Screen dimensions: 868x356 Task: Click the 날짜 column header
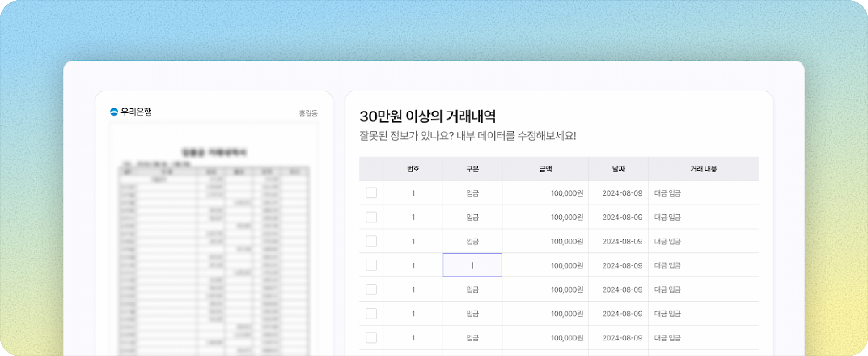click(618, 169)
